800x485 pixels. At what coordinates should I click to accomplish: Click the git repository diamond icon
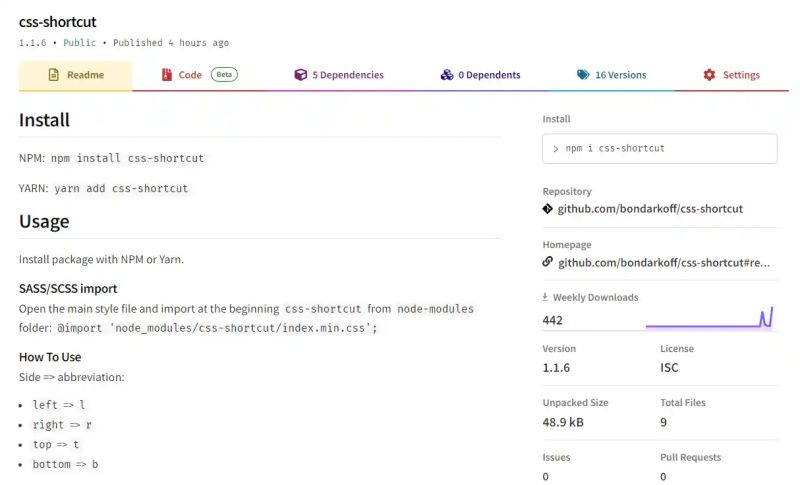[547, 209]
